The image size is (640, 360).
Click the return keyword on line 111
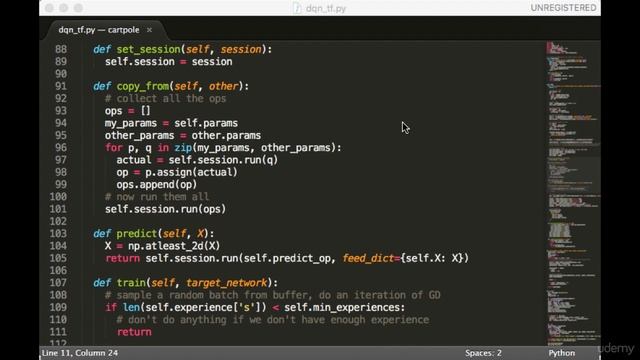click(134, 332)
